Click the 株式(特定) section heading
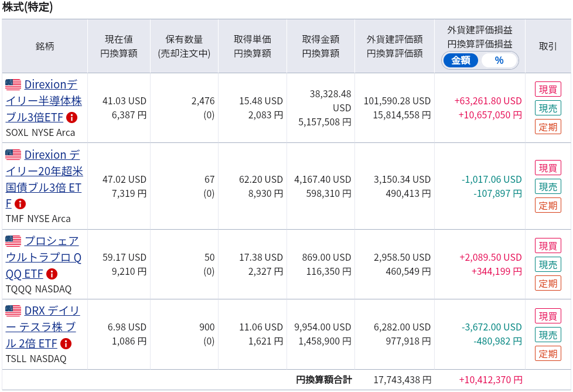 tap(28, 6)
